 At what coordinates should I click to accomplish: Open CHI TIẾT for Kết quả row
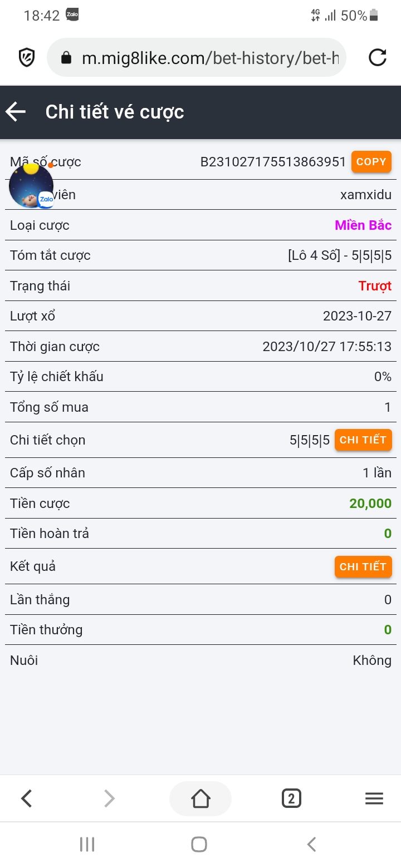click(x=363, y=567)
